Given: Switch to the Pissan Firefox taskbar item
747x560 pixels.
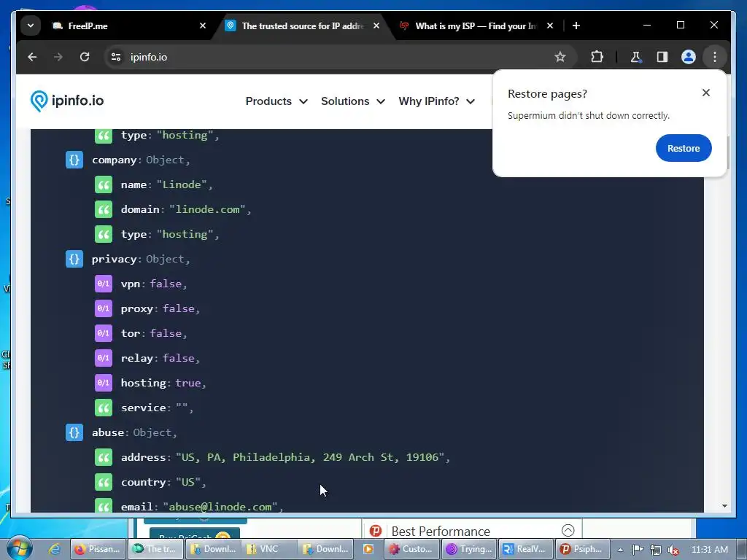Looking at the screenshot, I should (98, 549).
